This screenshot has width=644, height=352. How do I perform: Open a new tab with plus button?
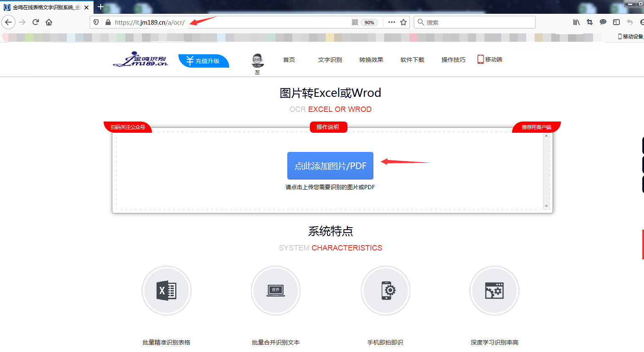(101, 7)
